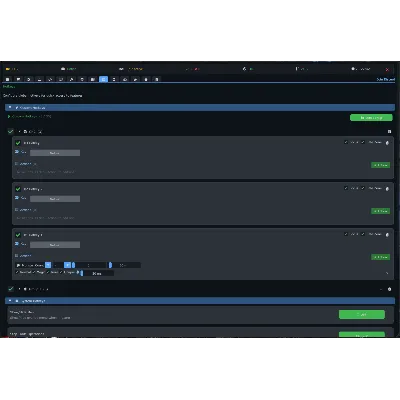
Task: Click the small green button in the third card
Action: pyautogui.click(x=380, y=257)
